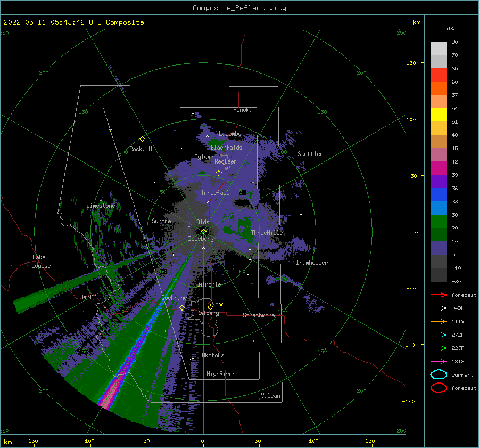Click the RockyMH label
Image resolution: width=479 pixels, height=448 pixels.
tap(141, 149)
